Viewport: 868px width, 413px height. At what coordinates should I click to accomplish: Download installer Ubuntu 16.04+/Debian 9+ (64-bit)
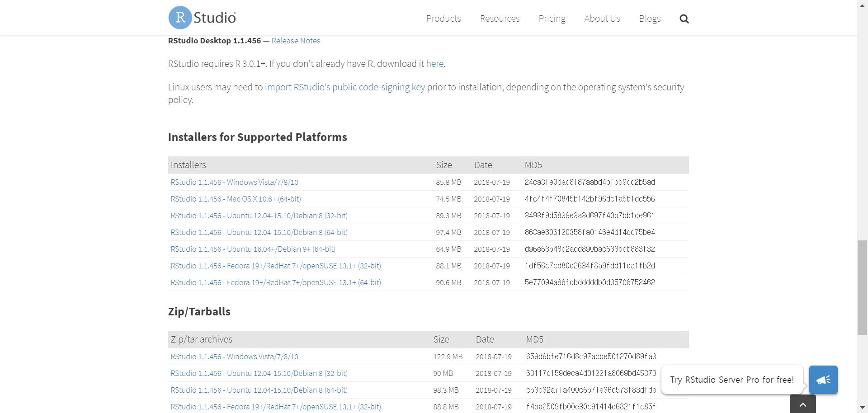[x=253, y=249]
